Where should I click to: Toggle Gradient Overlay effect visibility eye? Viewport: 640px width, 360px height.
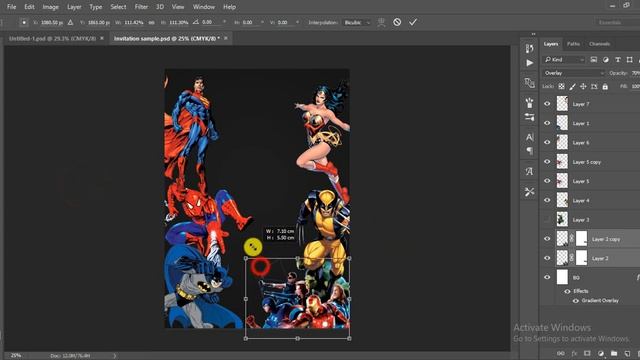pyautogui.click(x=576, y=301)
